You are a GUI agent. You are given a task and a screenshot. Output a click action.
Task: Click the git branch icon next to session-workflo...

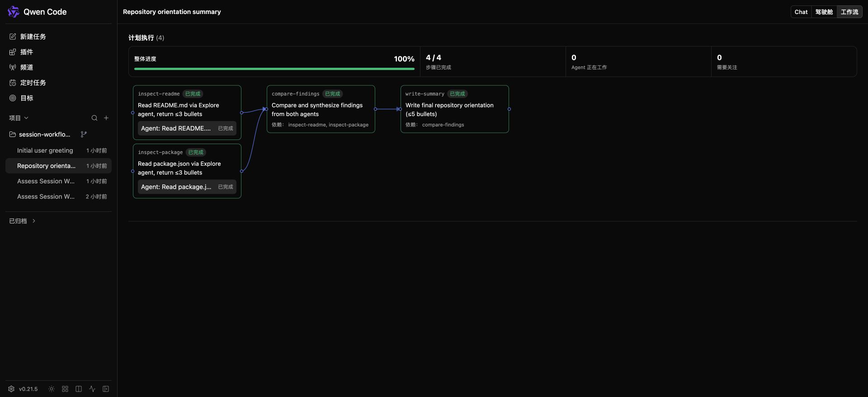click(84, 135)
